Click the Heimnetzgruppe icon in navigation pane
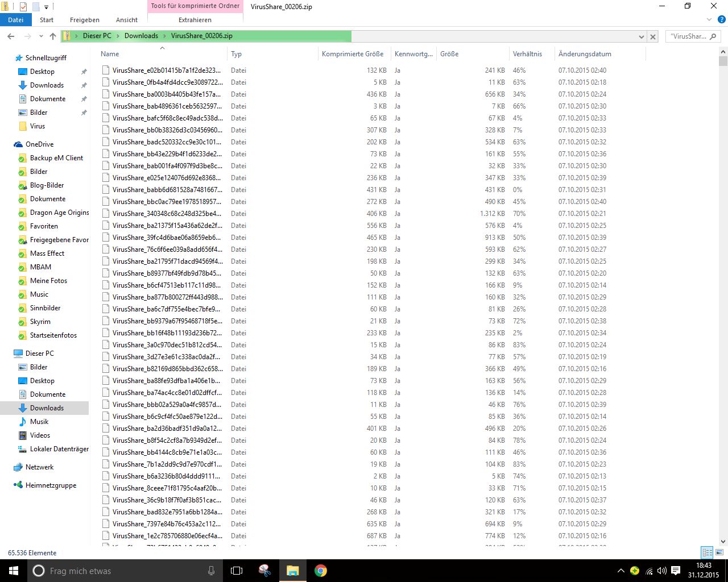 pyautogui.click(x=18, y=485)
